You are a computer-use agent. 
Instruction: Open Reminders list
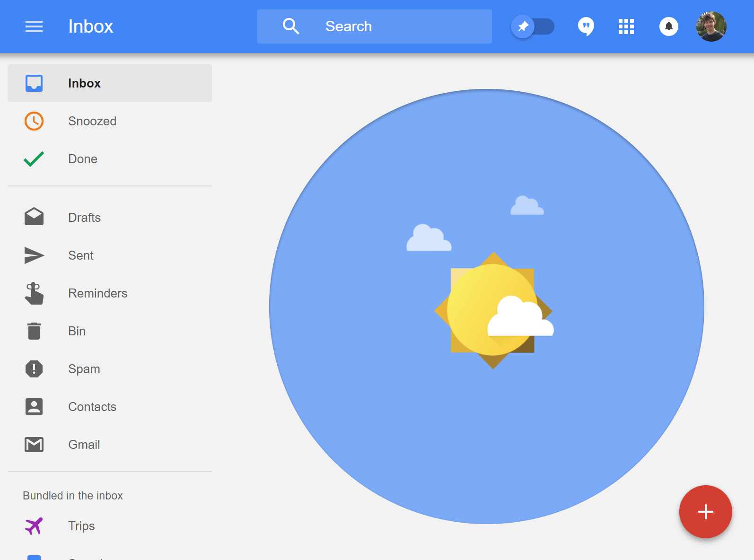pyautogui.click(x=97, y=293)
